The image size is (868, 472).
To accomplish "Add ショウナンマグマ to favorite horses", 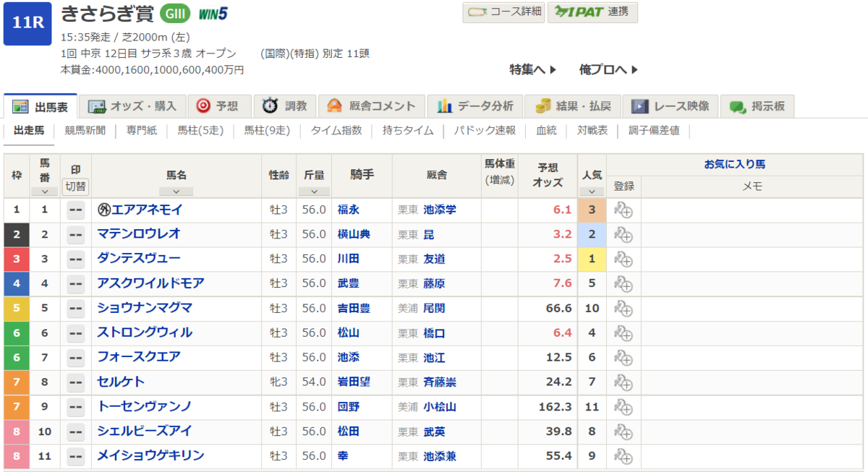I will pos(624,309).
